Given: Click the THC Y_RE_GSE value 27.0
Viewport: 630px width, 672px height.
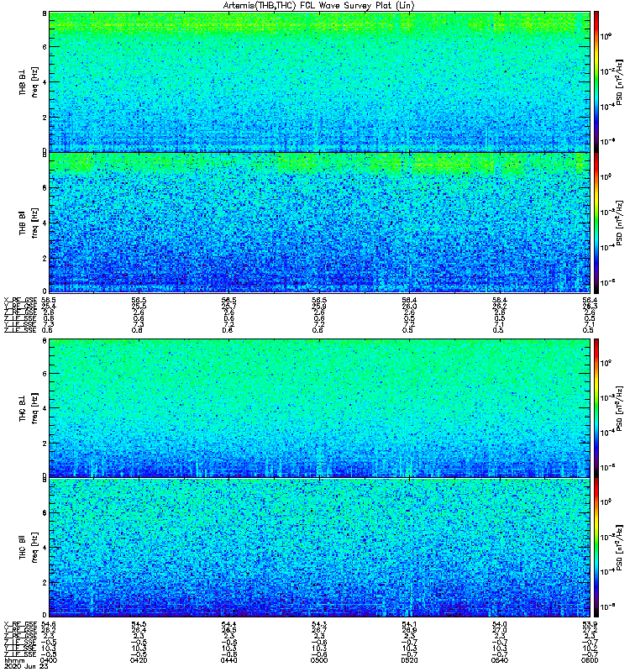Looking at the screenshot, I should (x=499, y=631).
